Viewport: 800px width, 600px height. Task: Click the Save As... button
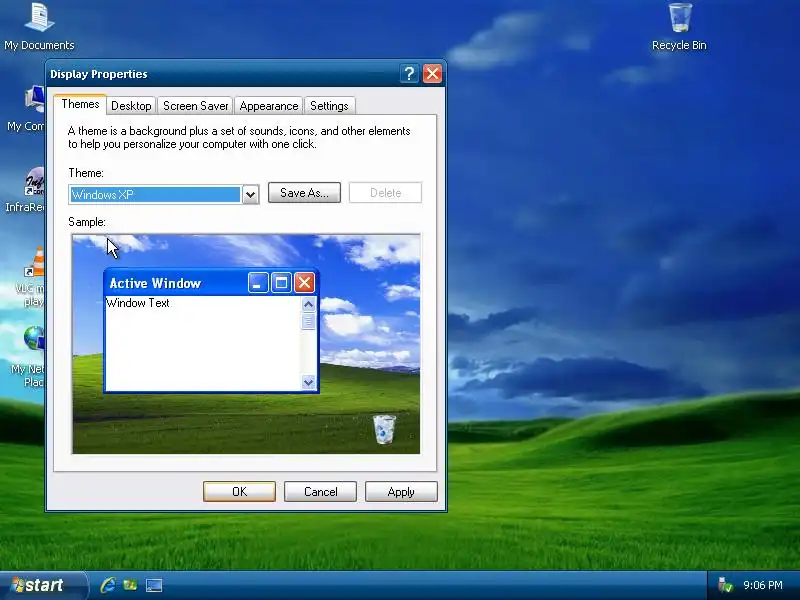point(304,193)
